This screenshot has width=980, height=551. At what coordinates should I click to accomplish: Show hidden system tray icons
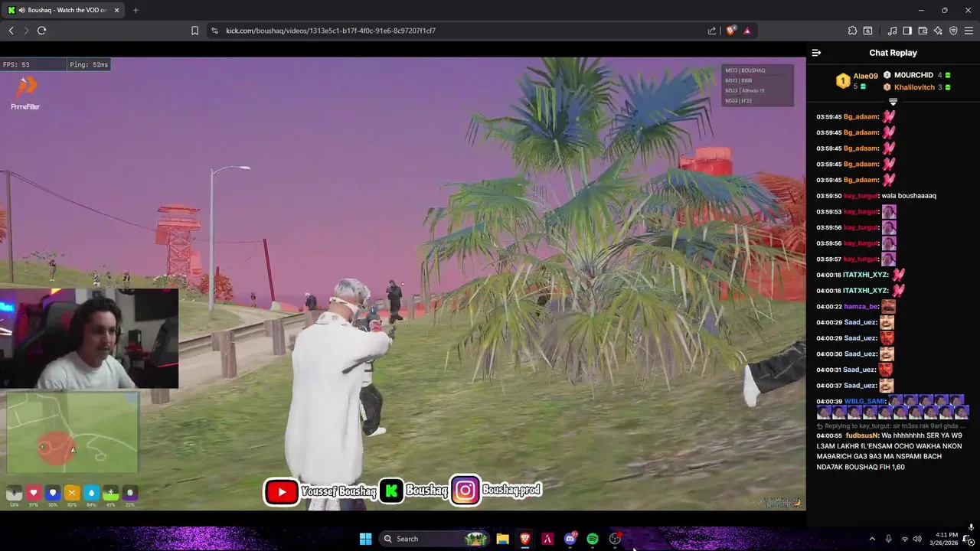pyautogui.click(x=871, y=539)
